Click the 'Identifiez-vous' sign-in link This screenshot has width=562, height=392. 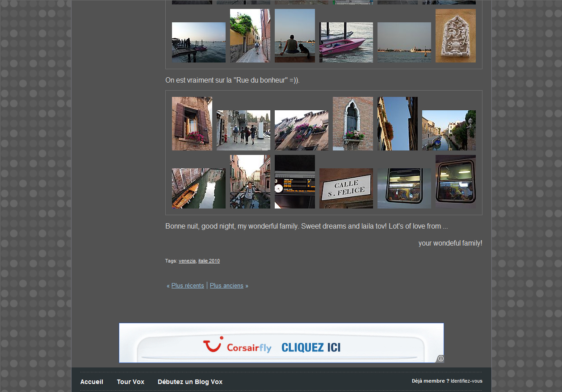pyautogui.click(x=466, y=381)
